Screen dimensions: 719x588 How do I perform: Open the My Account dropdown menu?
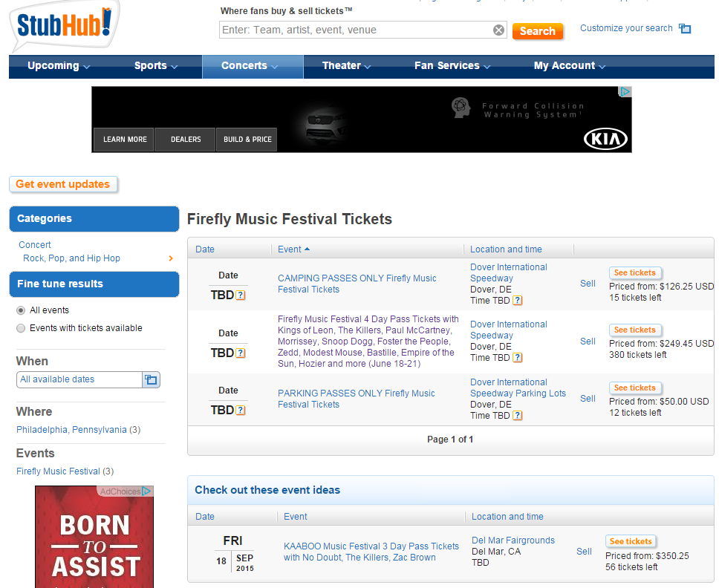coord(569,66)
